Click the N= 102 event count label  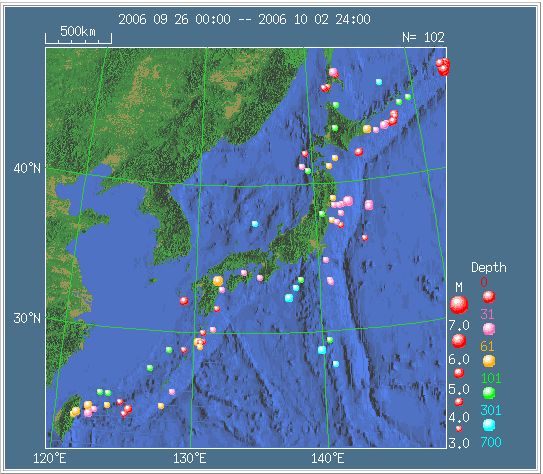pyautogui.click(x=423, y=37)
